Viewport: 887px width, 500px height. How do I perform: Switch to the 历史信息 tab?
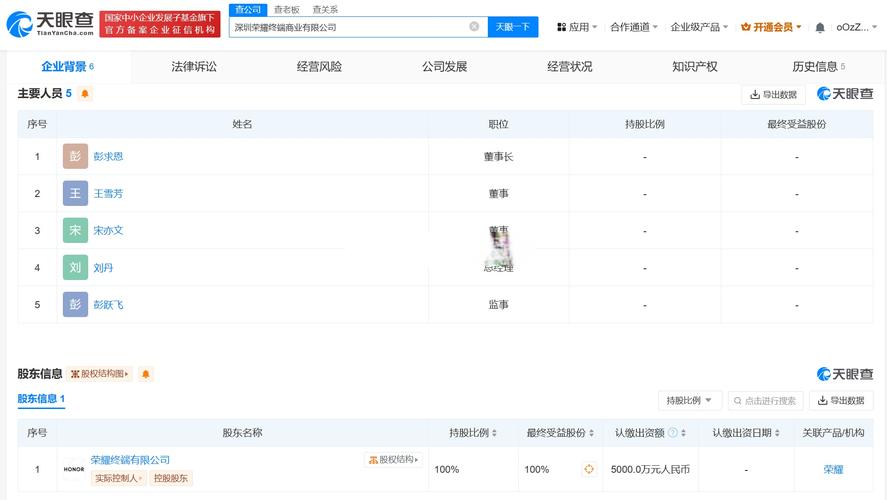coord(819,67)
